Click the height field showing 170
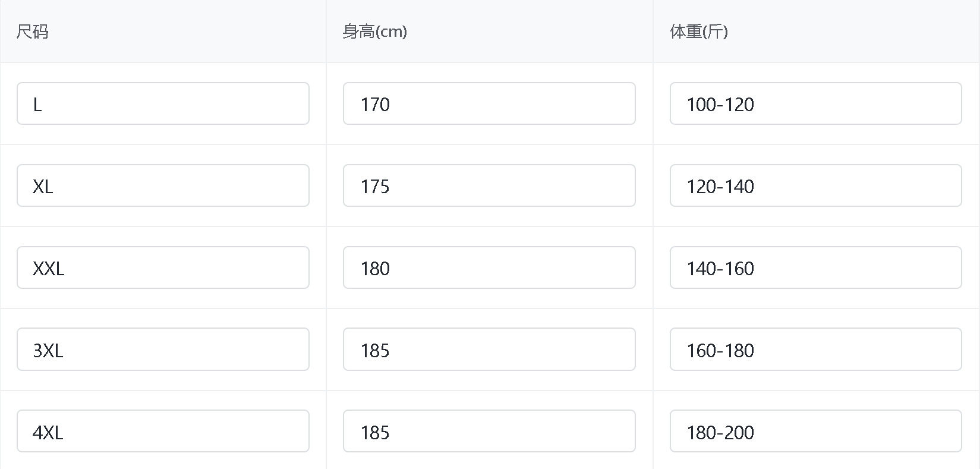This screenshot has height=469, width=980. tap(489, 104)
